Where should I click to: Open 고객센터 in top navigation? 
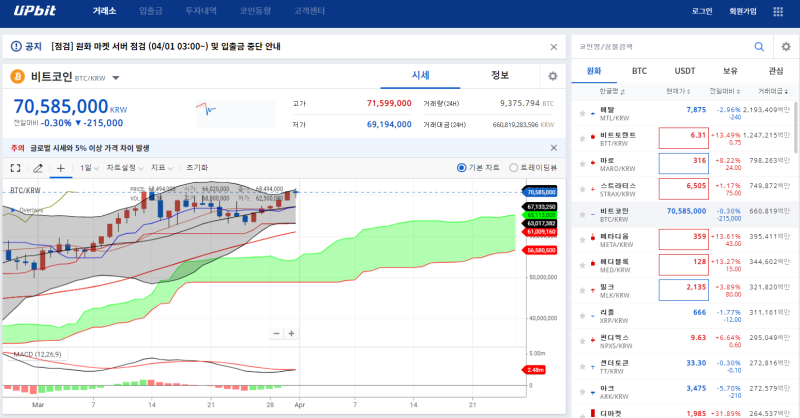(309, 11)
